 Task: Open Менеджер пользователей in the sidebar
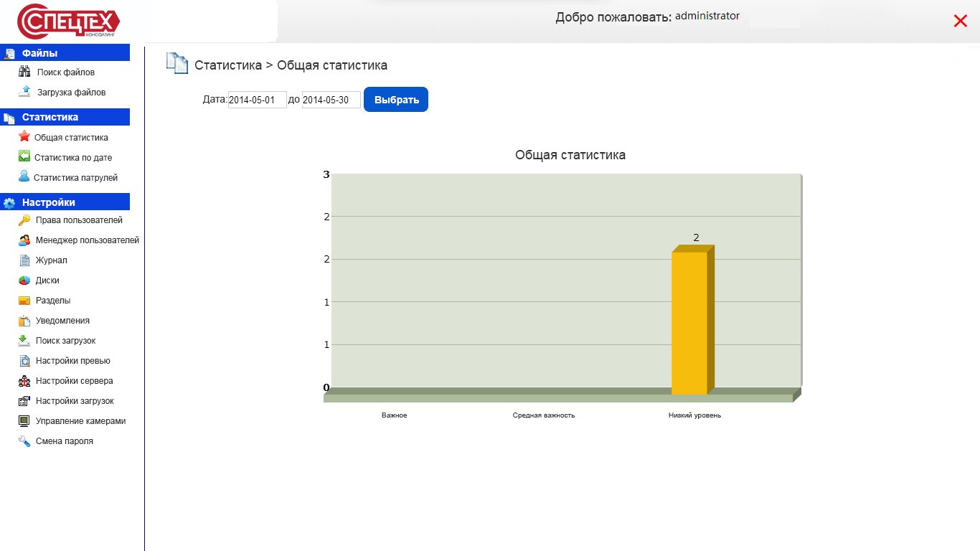87,240
